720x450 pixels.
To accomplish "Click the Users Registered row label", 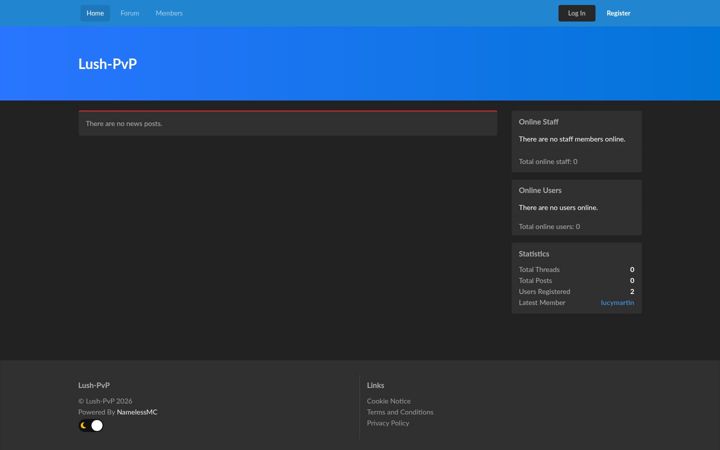I will coord(545,292).
